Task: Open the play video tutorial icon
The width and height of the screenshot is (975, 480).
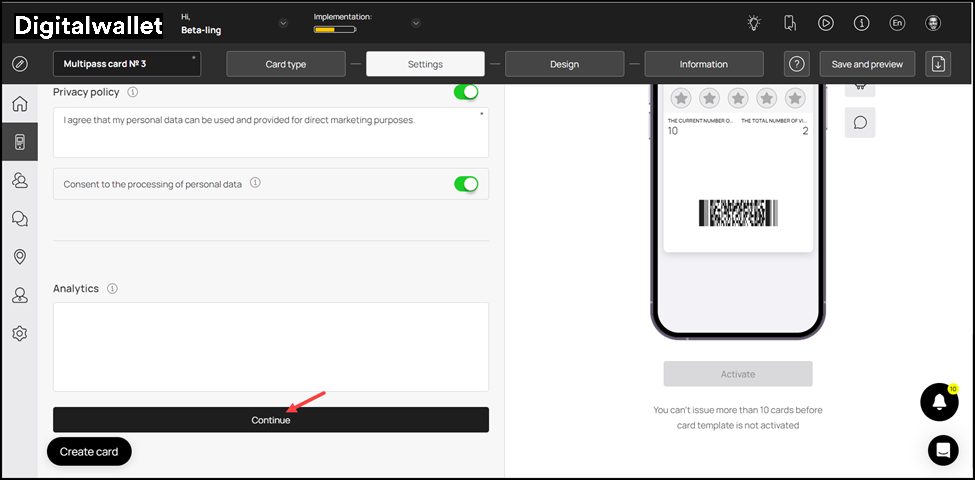Action: tap(826, 24)
